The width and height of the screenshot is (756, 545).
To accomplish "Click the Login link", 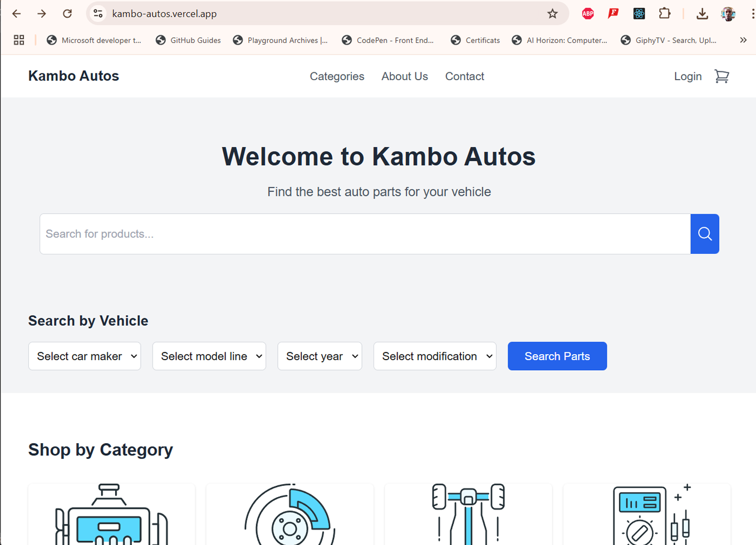I will click(x=688, y=76).
